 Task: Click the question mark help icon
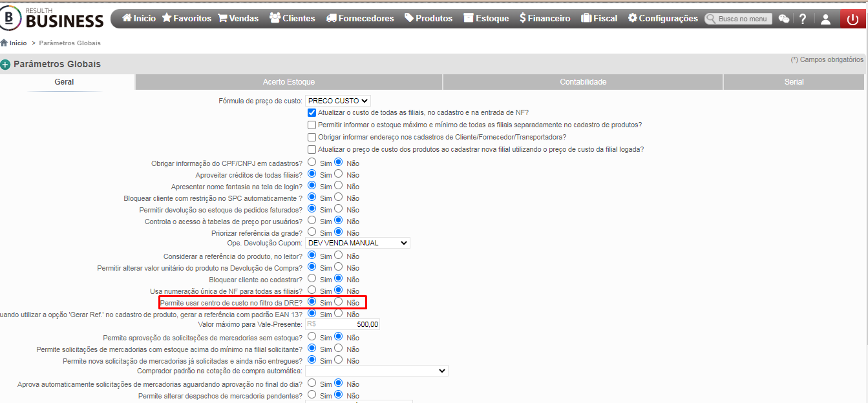pyautogui.click(x=803, y=19)
